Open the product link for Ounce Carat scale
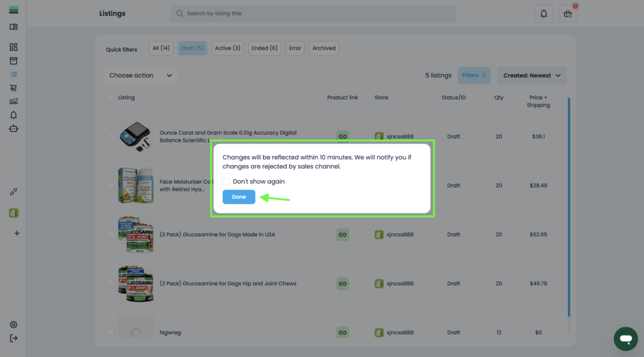Image resolution: width=644 pixels, height=357 pixels. coord(342,136)
